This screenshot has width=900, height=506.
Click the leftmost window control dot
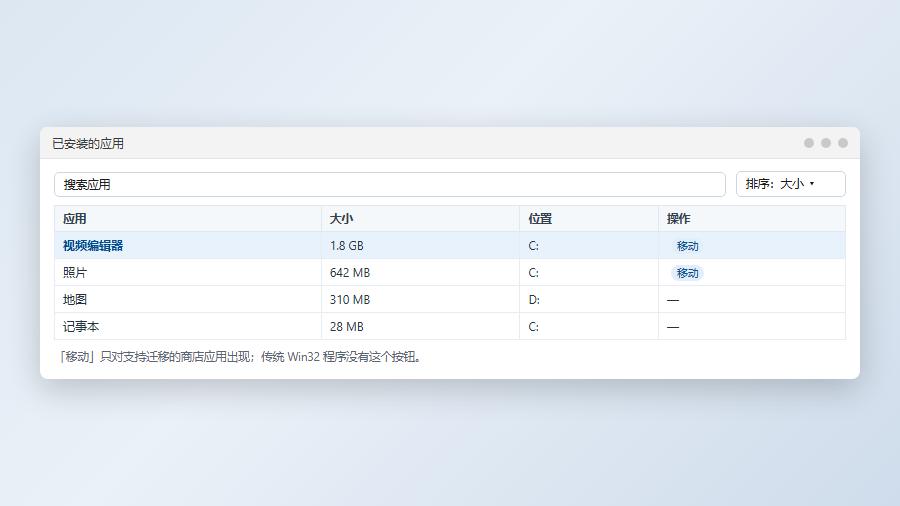(809, 143)
